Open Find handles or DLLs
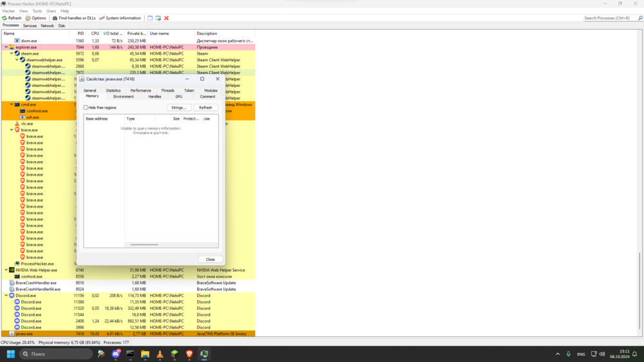Image resolution: width=644 pixels, height=362 pixels. pyautogui.click(x=74, y=18)
